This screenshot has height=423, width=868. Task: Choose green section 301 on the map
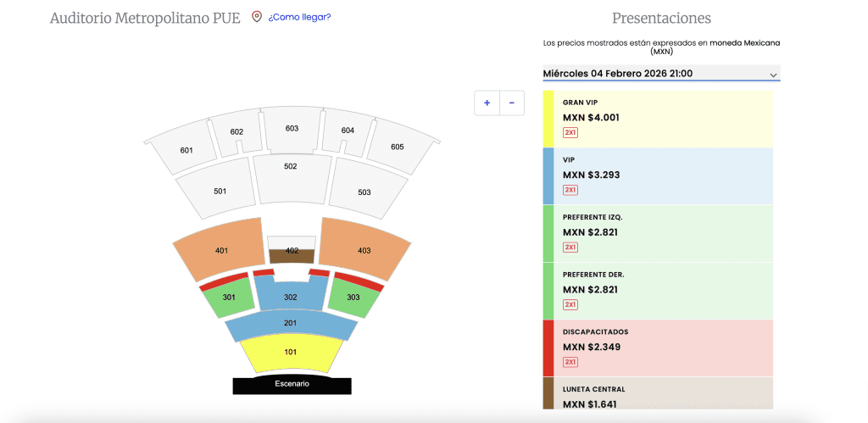tap(230, 299)
